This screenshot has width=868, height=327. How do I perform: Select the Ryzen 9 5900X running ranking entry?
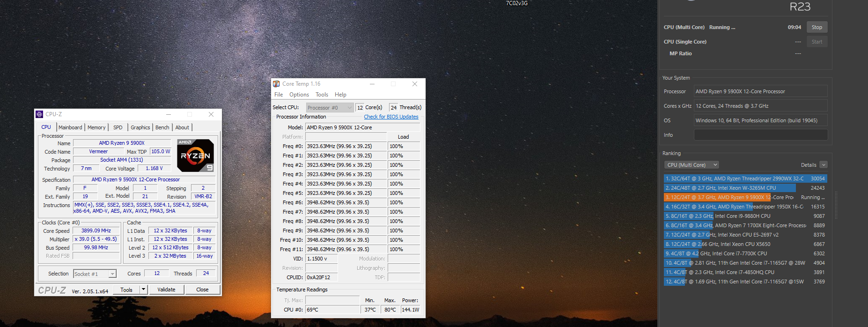(x=745, y=197)
